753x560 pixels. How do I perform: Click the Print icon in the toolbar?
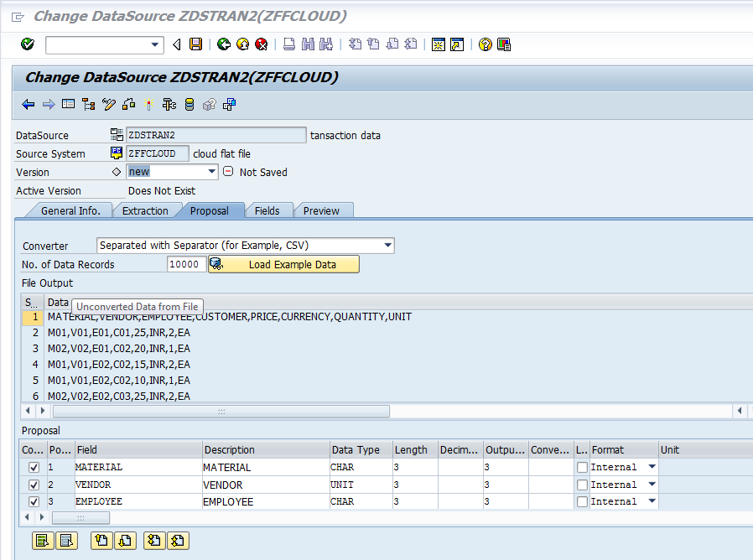pyautogui.click(x=288, y=44)
